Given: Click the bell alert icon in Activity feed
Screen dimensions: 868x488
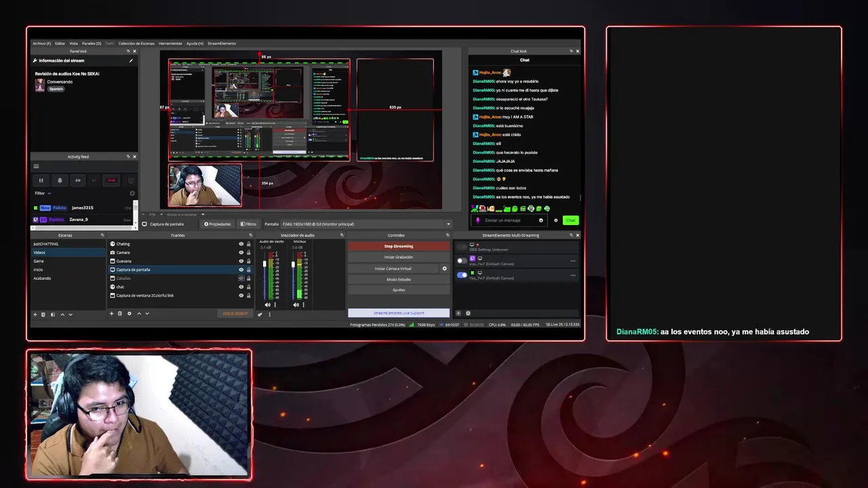Looking at the screenshot, I should pyautogui.click(x=60, y=180).
